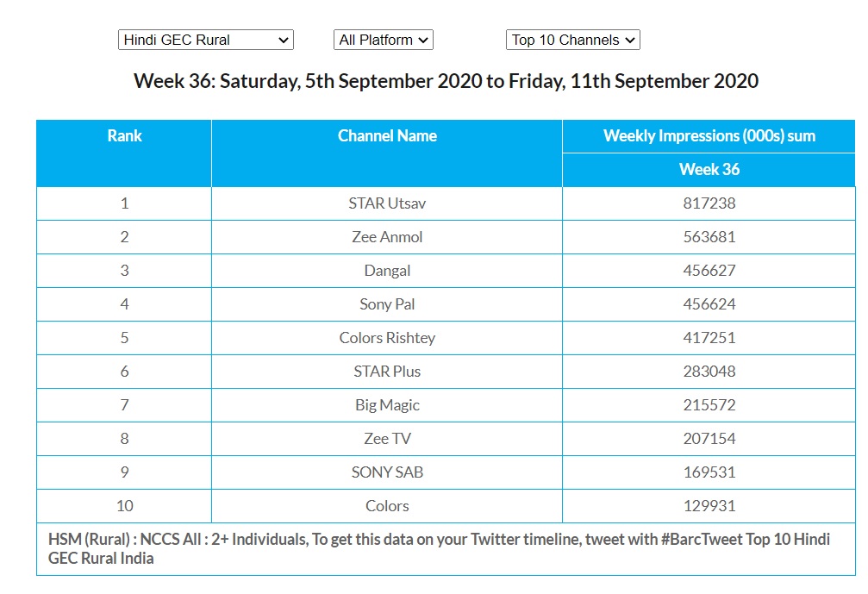Select the Big Magic channel cell
Image resolution: width=868 pixels, height=594 pixels.
[x=387, y=405]
